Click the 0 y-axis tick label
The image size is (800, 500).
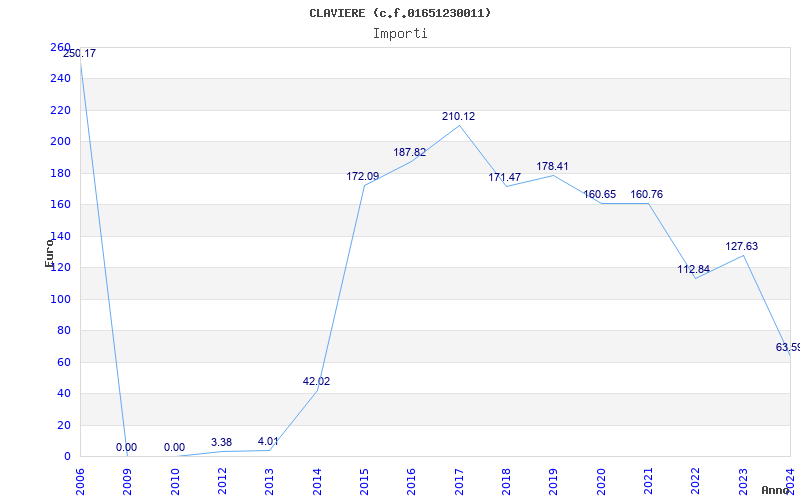[x=67, y=456]
